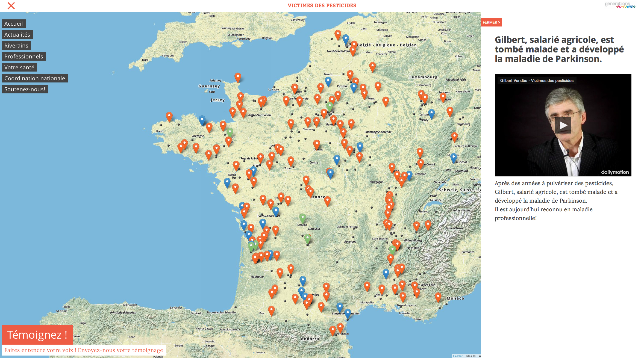This screenshot has width=644, height=358.
Task: Open the Accueil menu item
Action: click(14, 24)
